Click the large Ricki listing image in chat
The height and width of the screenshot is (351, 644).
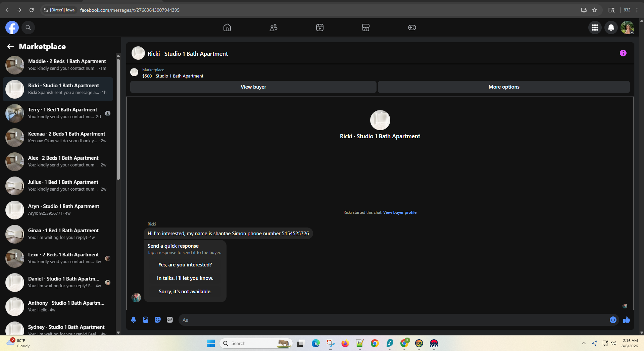(380, 120)
